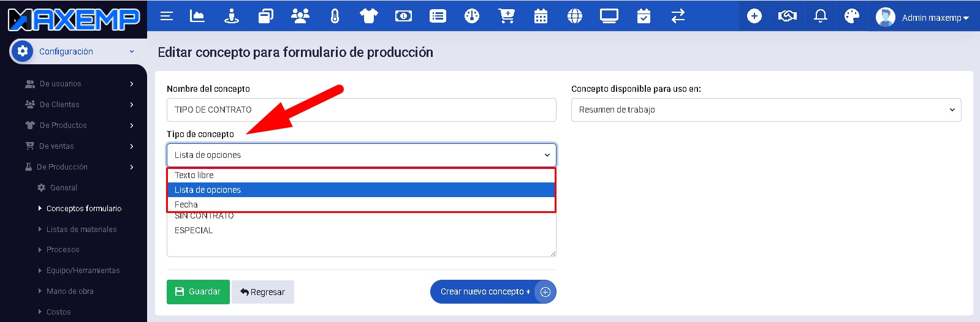Choose Texto libre option
The image size is (980, 322).
pos(362,175)
